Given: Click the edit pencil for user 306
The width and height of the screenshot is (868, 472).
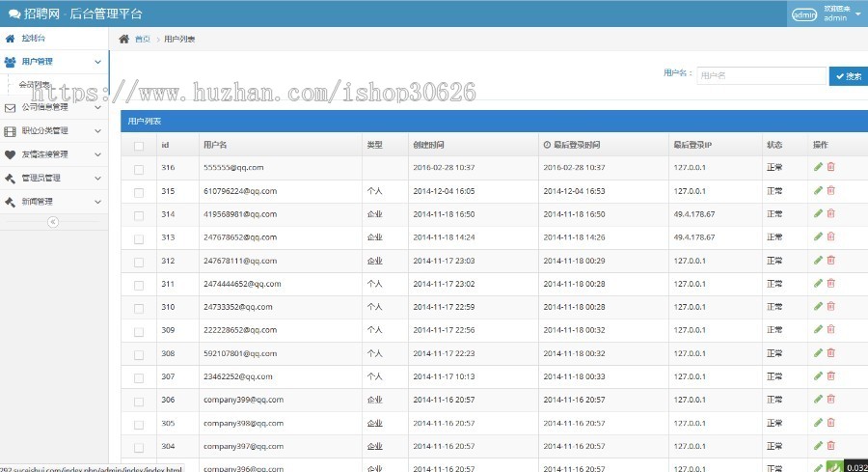Looking at the screenshot, I should tap(818, 399).
